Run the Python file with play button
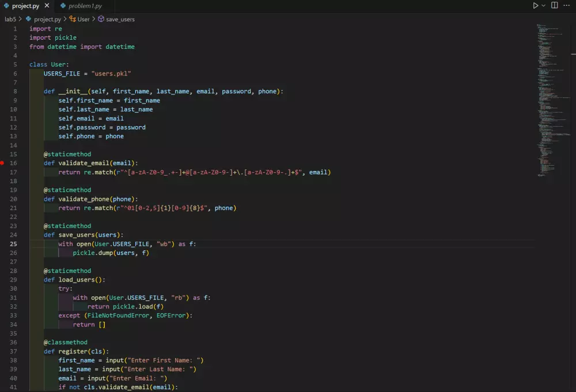The height and width of the screenshot is (392, 576). [x=536, y=6]
